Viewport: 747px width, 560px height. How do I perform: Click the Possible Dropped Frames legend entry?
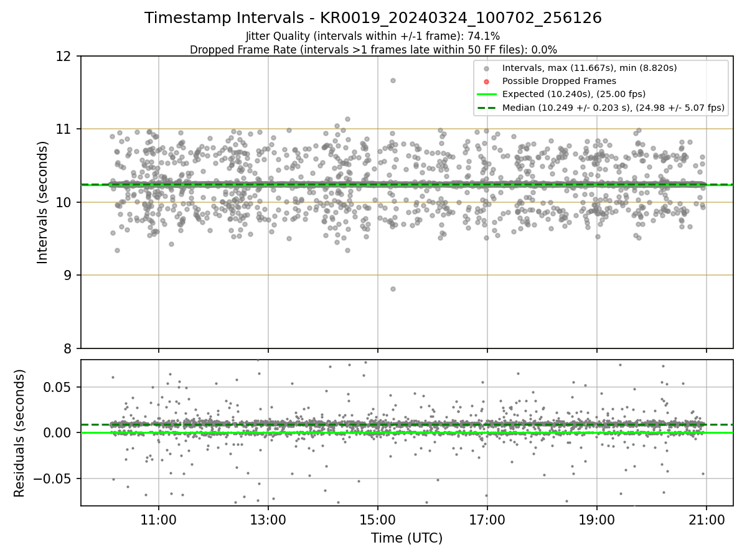coord(559,81)
